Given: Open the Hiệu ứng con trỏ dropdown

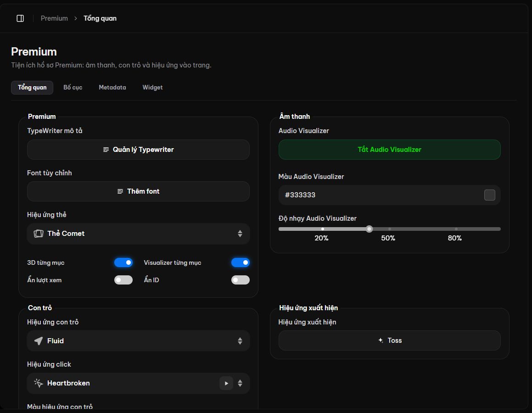Looking at the screenshot, I should pyautogui.click(x=139, y=341).
